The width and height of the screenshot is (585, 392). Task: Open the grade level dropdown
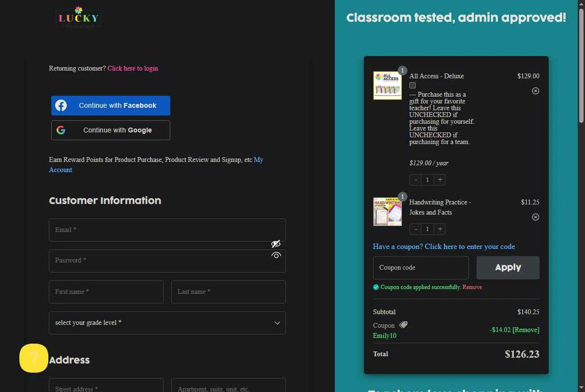(167, 323)
